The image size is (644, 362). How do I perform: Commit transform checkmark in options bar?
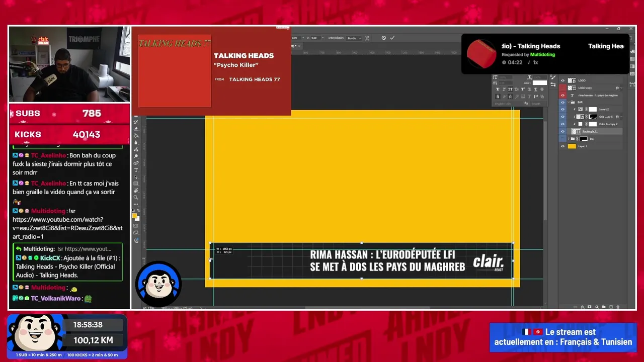click(392, 38)
